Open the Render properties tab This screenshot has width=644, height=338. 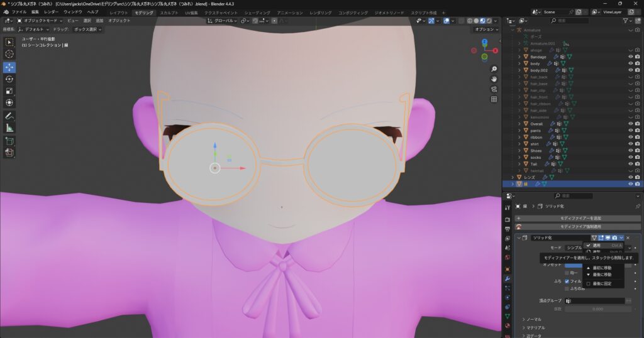coord(508,219)
